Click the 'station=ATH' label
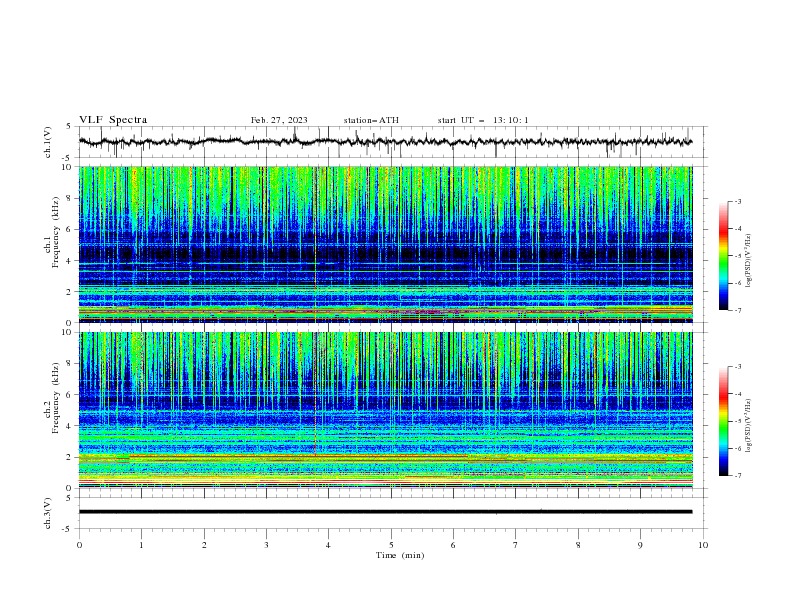Screen dimensions: 792x612 (371, 120)
